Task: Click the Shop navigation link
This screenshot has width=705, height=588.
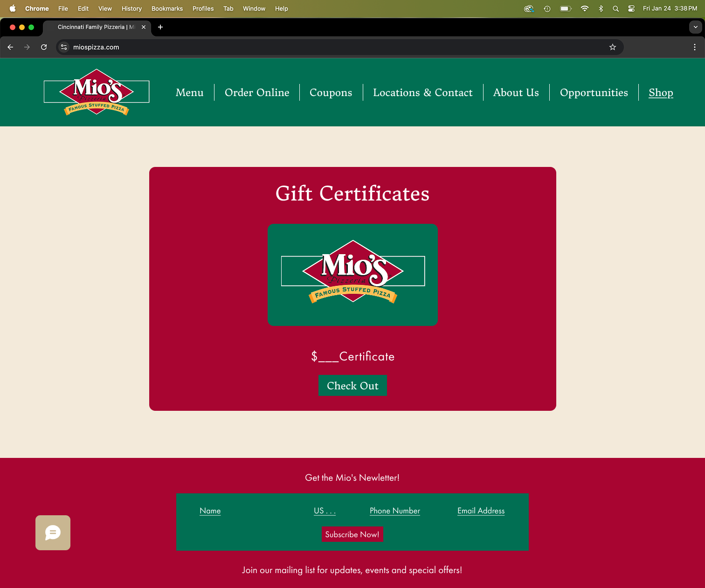Action: pyautogui.click(x=661, y=92)
